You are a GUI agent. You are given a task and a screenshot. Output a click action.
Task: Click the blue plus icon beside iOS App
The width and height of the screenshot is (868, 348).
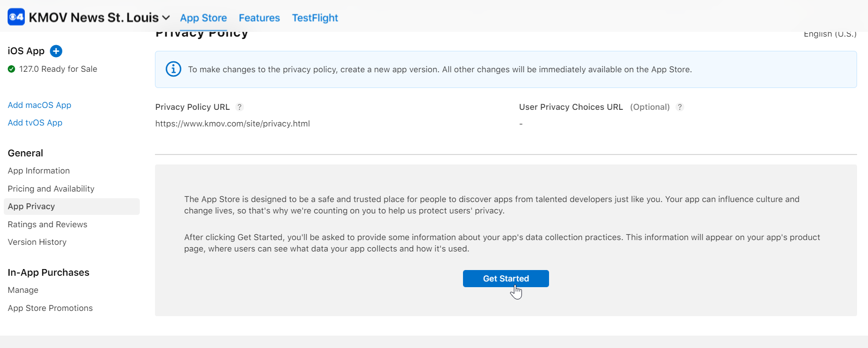56,51
